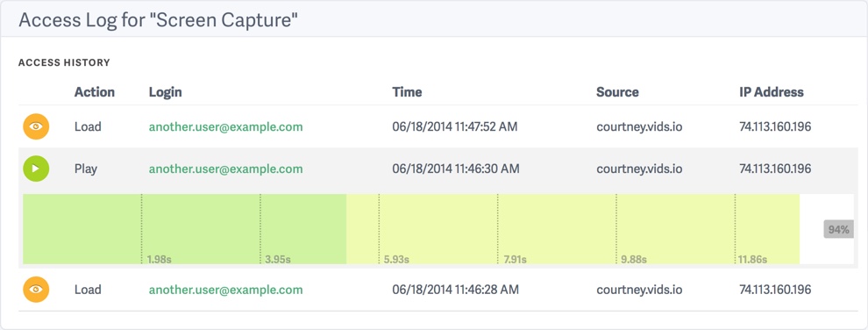Click the eye icon for the 11:47:52 AM Load row
This screenshot has height=330, width=868.
click(x=36, y=126)
